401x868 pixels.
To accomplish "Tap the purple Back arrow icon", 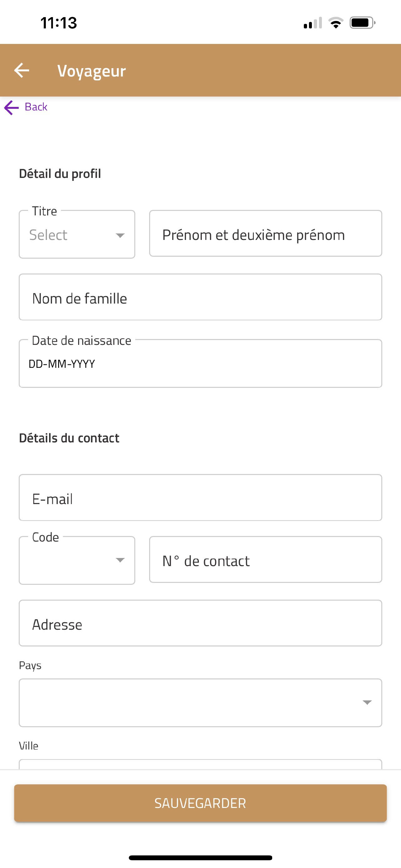I will tap(11, 108).
